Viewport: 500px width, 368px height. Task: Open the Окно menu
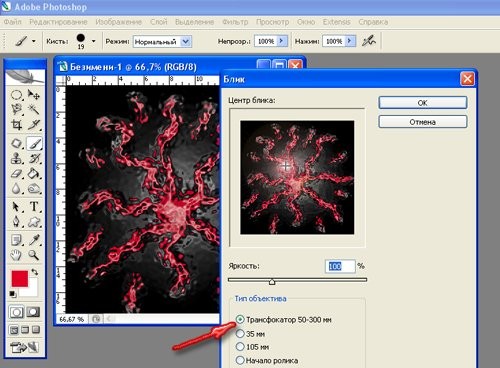306,22
